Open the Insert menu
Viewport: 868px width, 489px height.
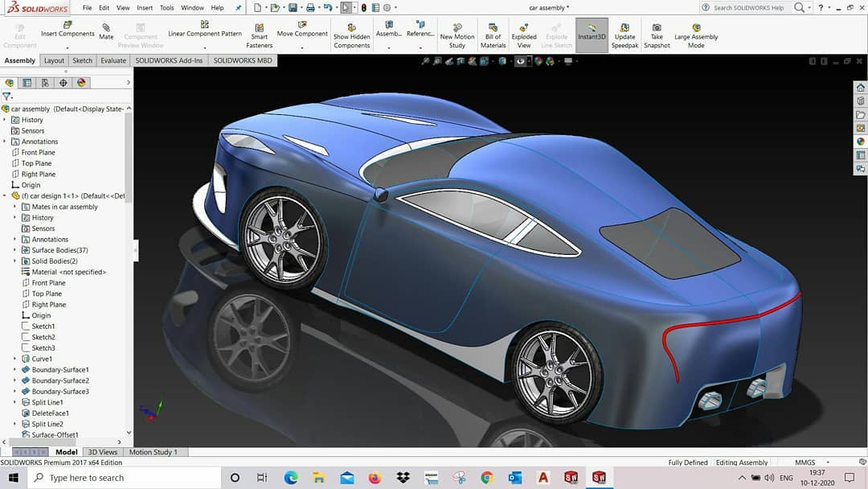pos(145,8)
